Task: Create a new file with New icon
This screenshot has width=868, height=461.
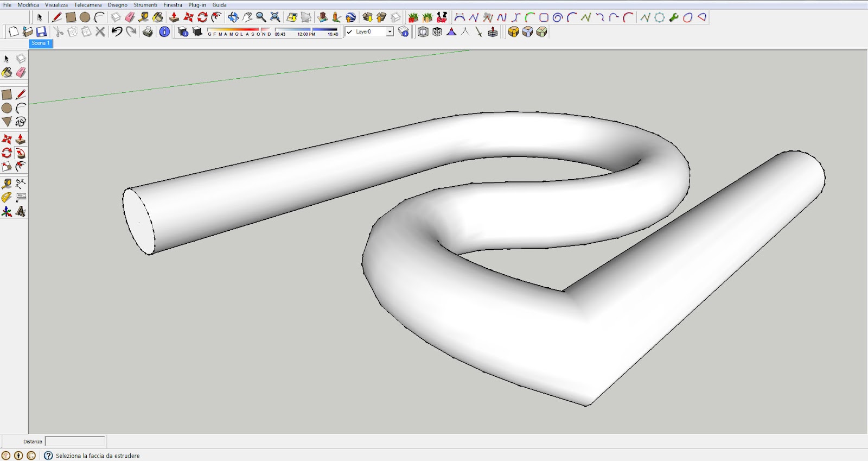Action: [13, 32]
